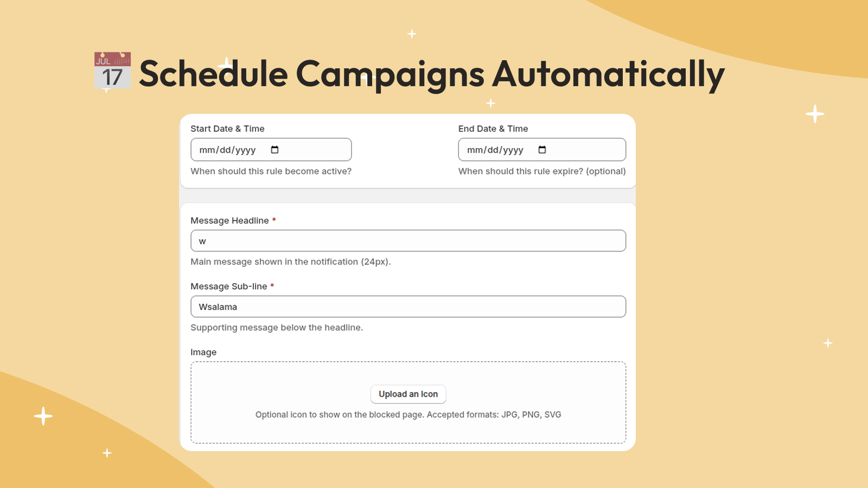Click the Schedule Campaigns Automatically heading

tap(431, 73)
